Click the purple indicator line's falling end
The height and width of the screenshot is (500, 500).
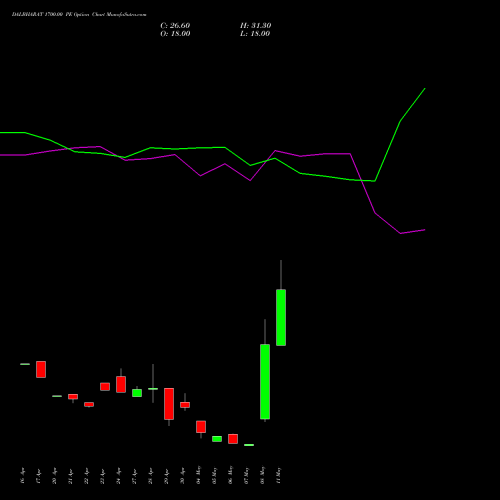click(x=425, y=230)
